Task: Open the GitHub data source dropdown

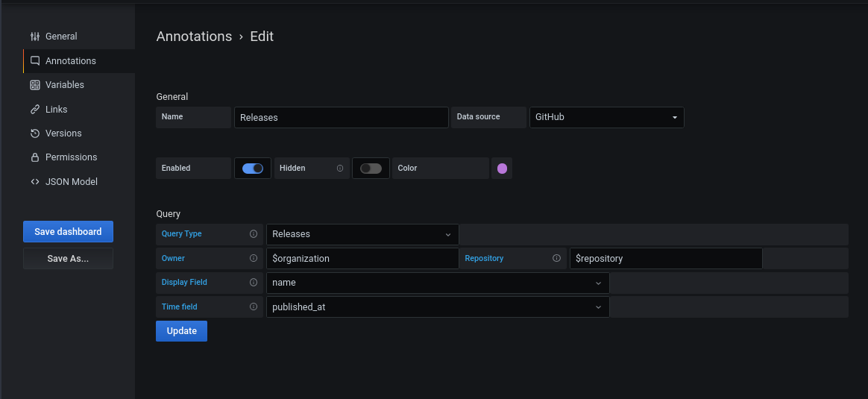Action: point(606,117)
